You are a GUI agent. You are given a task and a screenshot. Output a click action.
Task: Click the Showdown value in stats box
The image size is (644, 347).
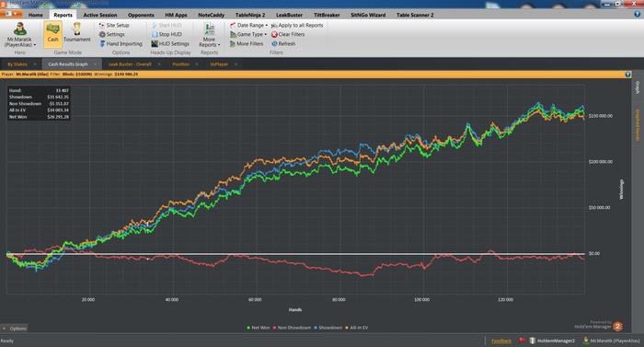pyautogui.click(x=58, y=97)
